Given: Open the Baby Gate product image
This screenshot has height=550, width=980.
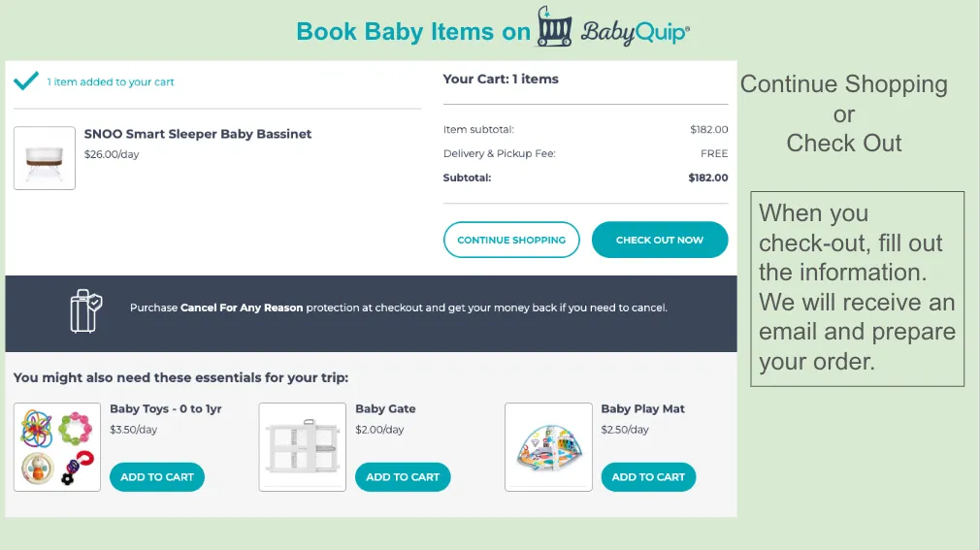Looking at the screenshot, I should click(303, 447).
